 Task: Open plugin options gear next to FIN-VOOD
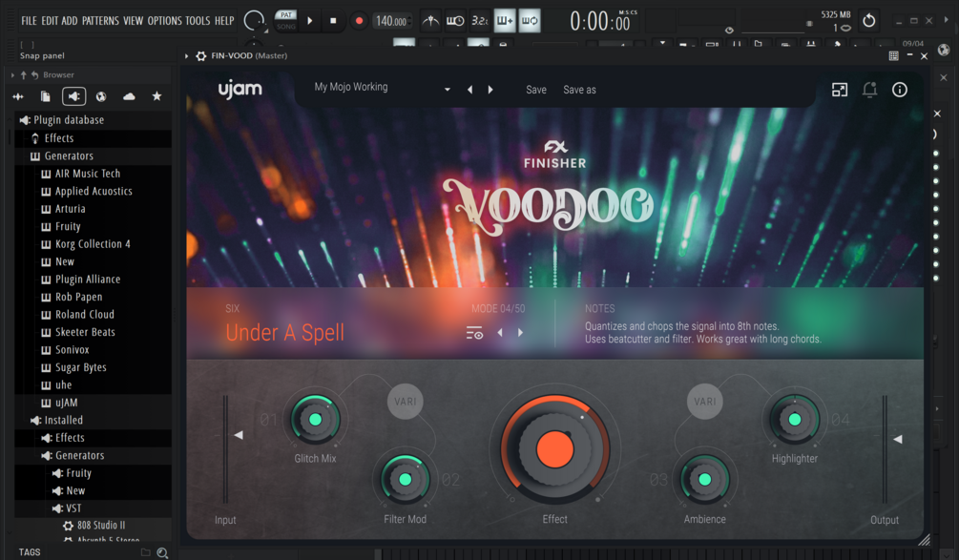(x=200, y=55)
